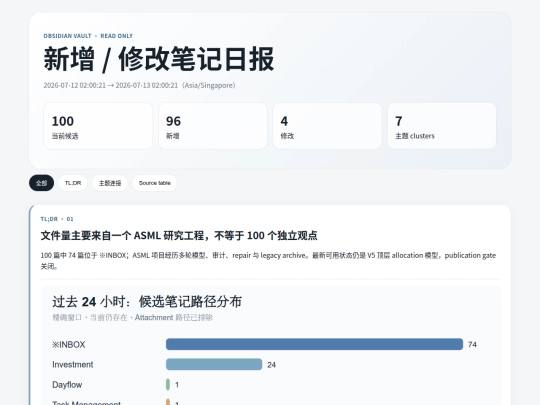This screenshot has height=405, width=540.
Task: Click the TL;DR · 01 section label
Action: click(x=57, y=219)
